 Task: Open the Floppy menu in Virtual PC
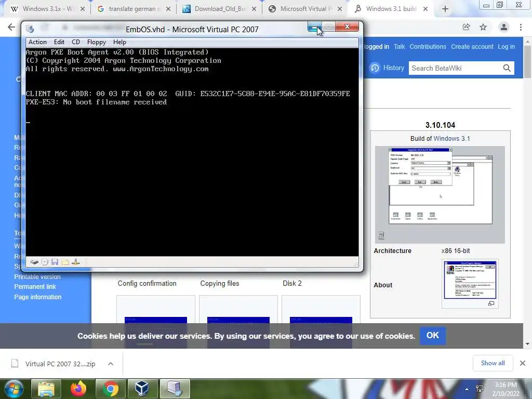[x=97, y=42]
